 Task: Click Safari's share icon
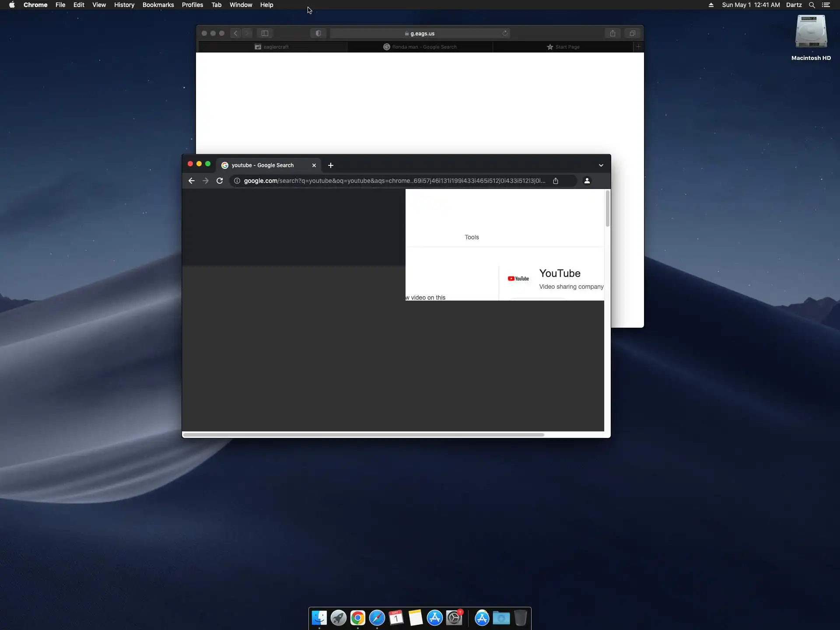[x=612, y=33]
